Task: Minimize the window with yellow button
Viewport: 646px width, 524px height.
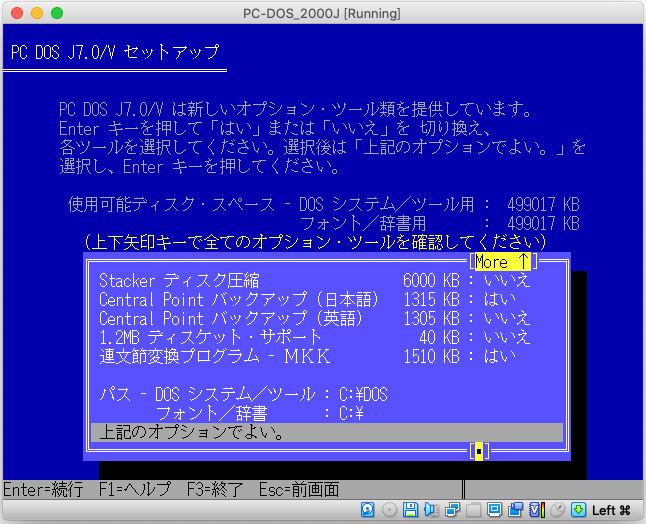Action: pyautogui.click(x=37, y=13)
